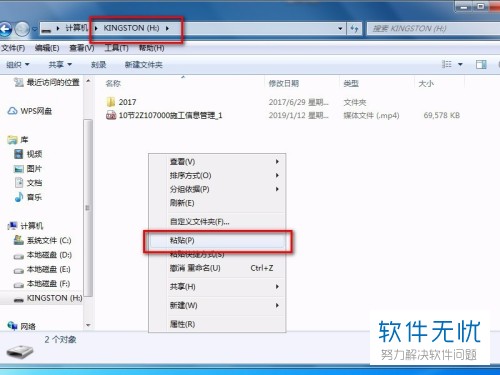
Task: Expand arrow after KINGSTON (H:) breadcrumb
Action: click(x=167, y=28)
